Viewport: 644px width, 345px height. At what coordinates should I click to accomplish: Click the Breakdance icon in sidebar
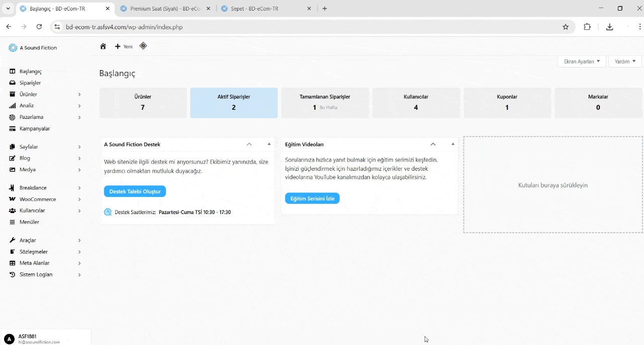pos(13,188)
